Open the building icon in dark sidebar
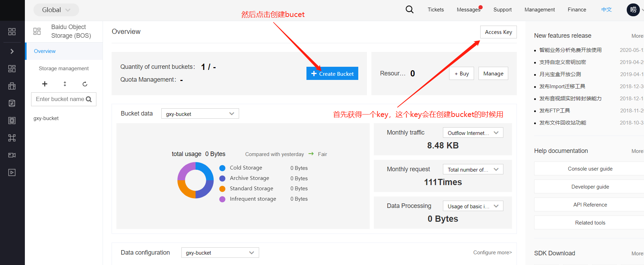 click(12, 86)
